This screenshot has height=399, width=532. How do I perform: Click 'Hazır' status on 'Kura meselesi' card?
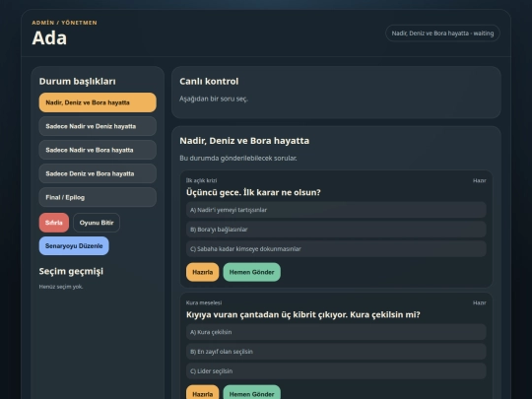[x=480, y=302]
